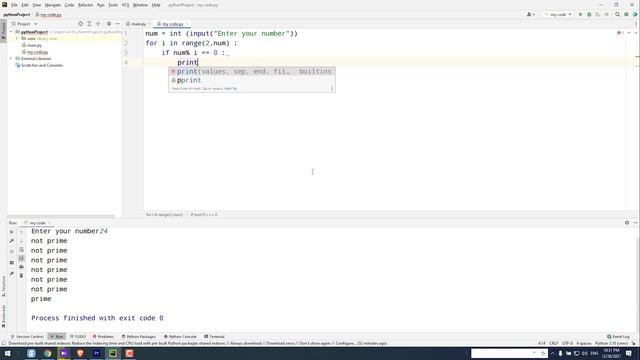Open the Help menu
Screen dimensions: 640x360
156,5
